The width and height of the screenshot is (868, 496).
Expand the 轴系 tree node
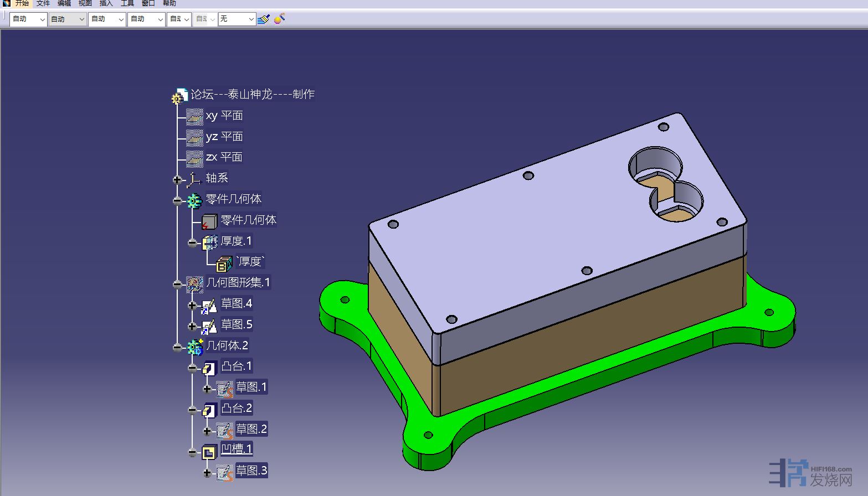177,180
